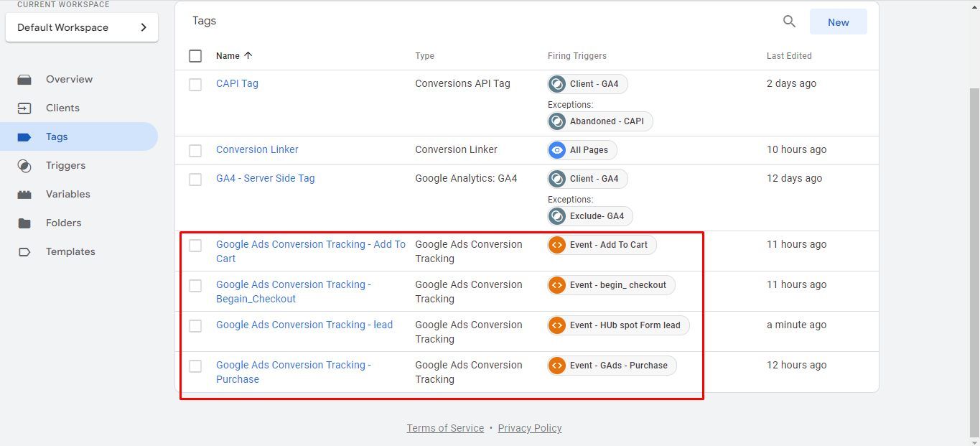
Task: Check the GA4 - Server Side Tag checkbox
Action: coord(195,180)
